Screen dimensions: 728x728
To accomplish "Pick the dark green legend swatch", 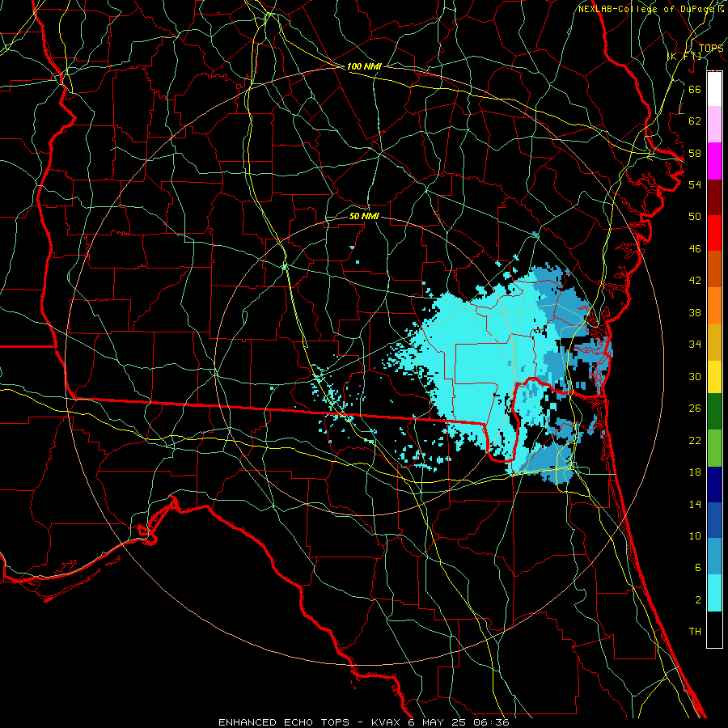I will tap(714, 412).
